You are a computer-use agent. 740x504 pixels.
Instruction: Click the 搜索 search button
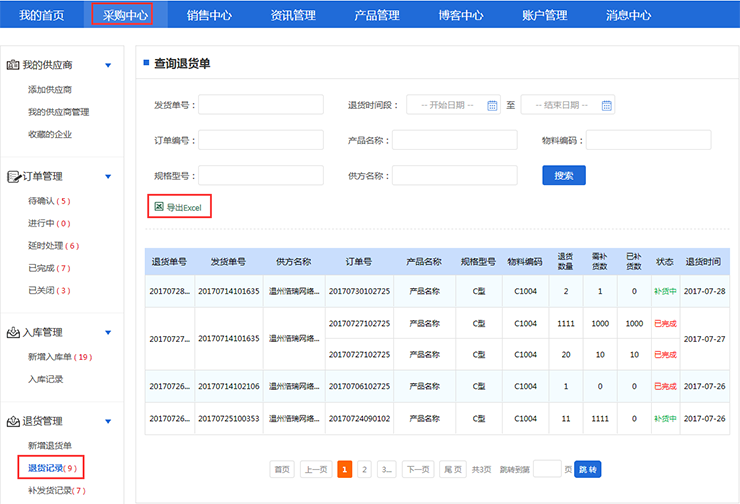pyautogui.click(x=564, y=175)
